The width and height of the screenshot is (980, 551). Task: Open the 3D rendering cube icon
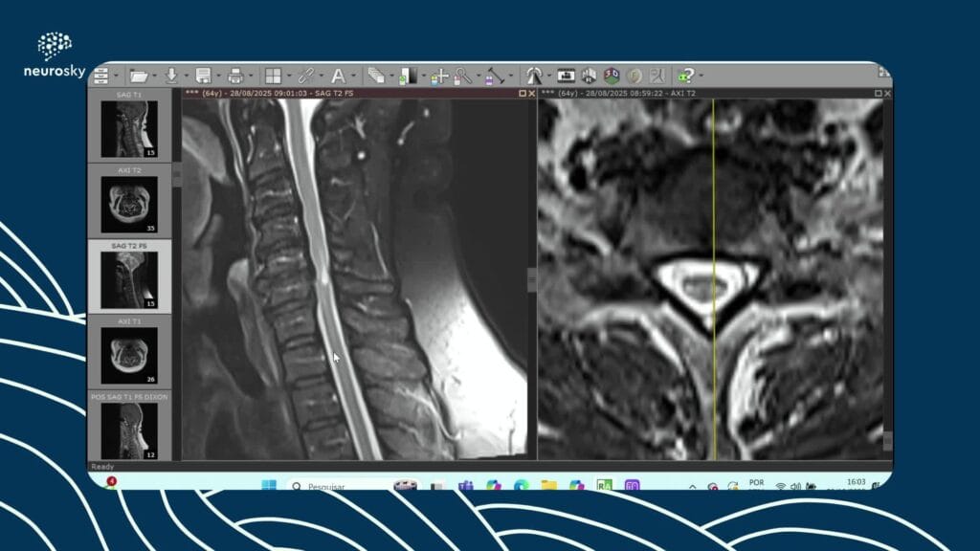tap(612, 76)
